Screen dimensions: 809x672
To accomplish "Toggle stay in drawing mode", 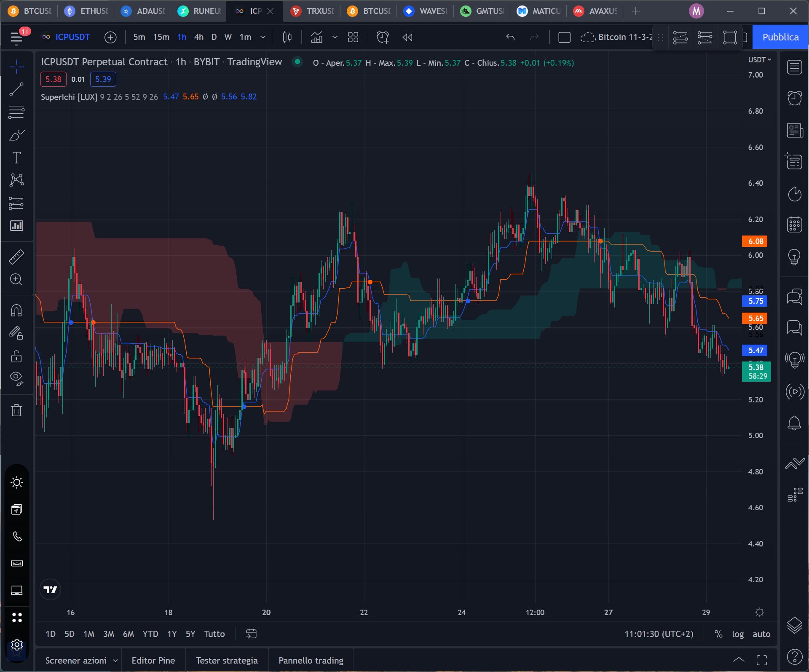I will point(16,333).
